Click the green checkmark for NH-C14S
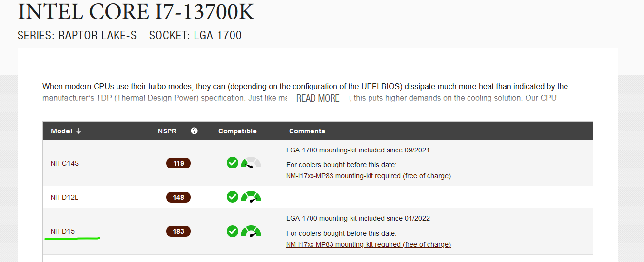Image resolution: width=644 pixels, height=262 pixels. coord(233,163)
